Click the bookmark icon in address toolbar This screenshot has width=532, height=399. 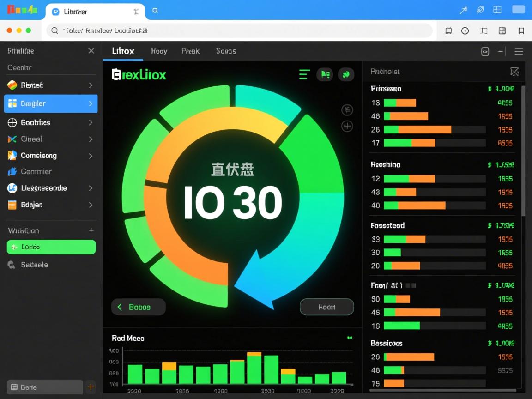coord(521,31)
